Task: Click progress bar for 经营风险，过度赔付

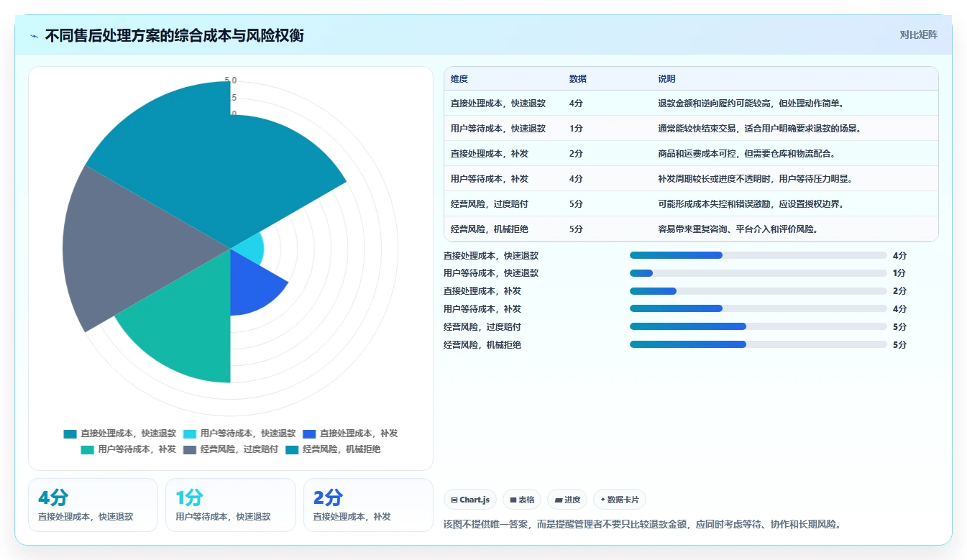Action: (759, 326)
